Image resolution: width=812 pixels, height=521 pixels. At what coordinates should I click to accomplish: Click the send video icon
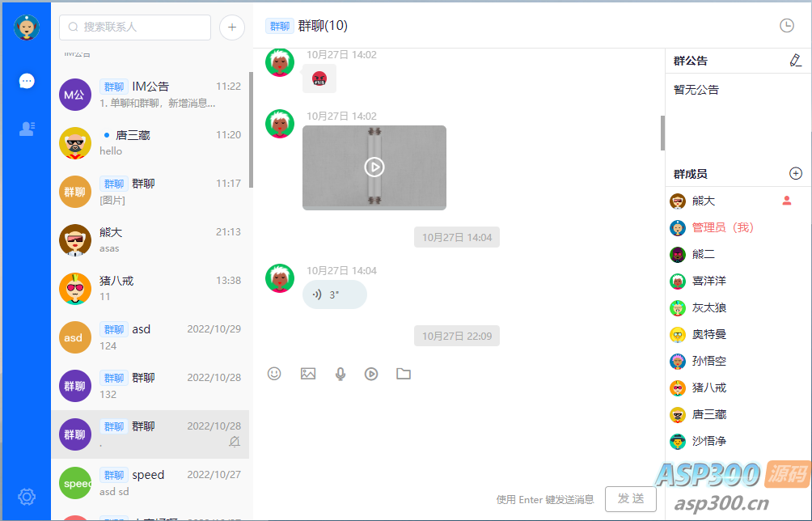point(371,374)
